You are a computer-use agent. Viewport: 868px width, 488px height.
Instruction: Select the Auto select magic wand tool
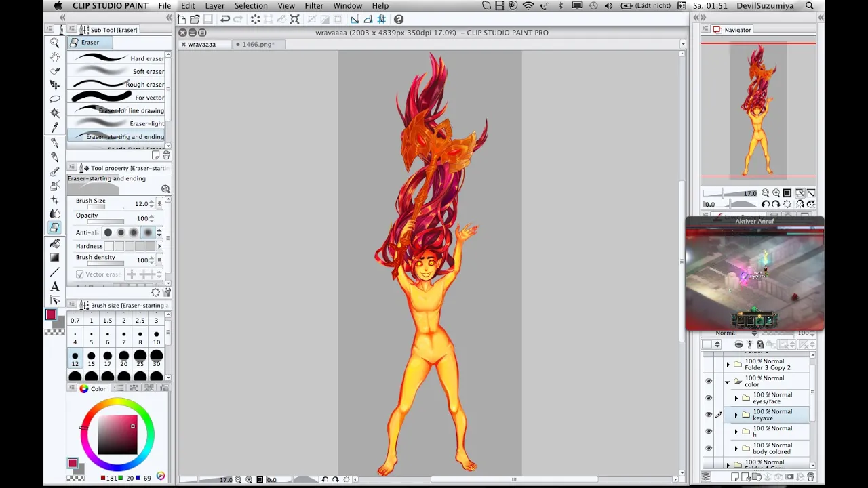point(55,113)
